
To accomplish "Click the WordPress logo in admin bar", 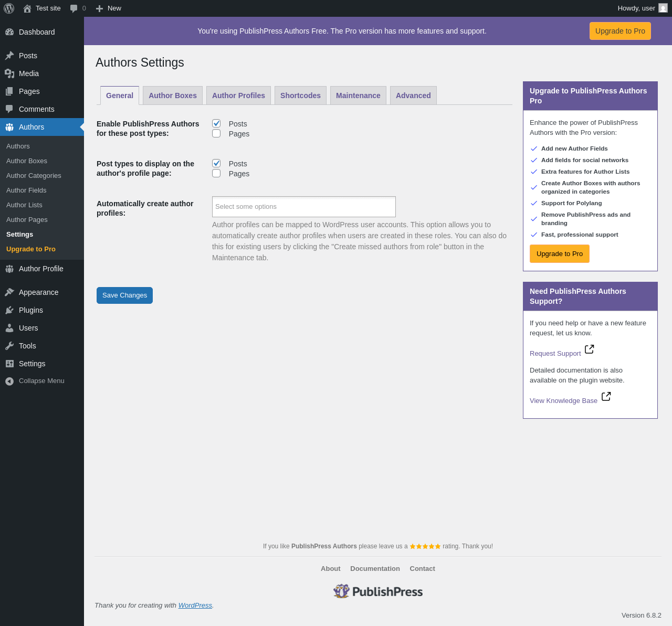I will point(9,8).
